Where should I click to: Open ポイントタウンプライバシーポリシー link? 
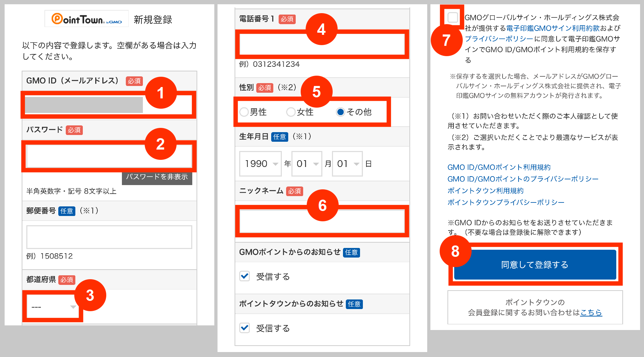click(506, 202)
